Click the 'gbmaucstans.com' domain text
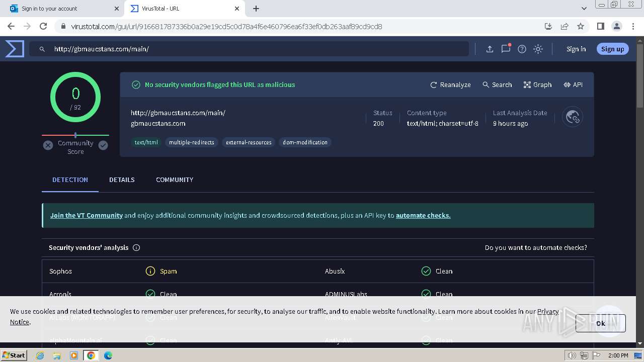The image size is (644, 362). pos(158,123)
